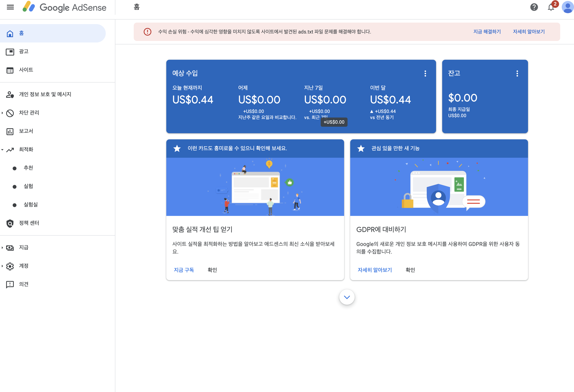574x392 pixels.
Task: Open 사이트 in sidebar
Action: point(26,70)
